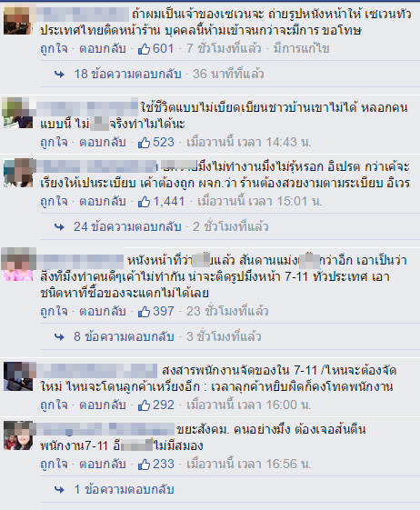Screen dimensions: 420x510
Task: Click thumbs-up icon showing 397 likes
Action: (144, 312)
